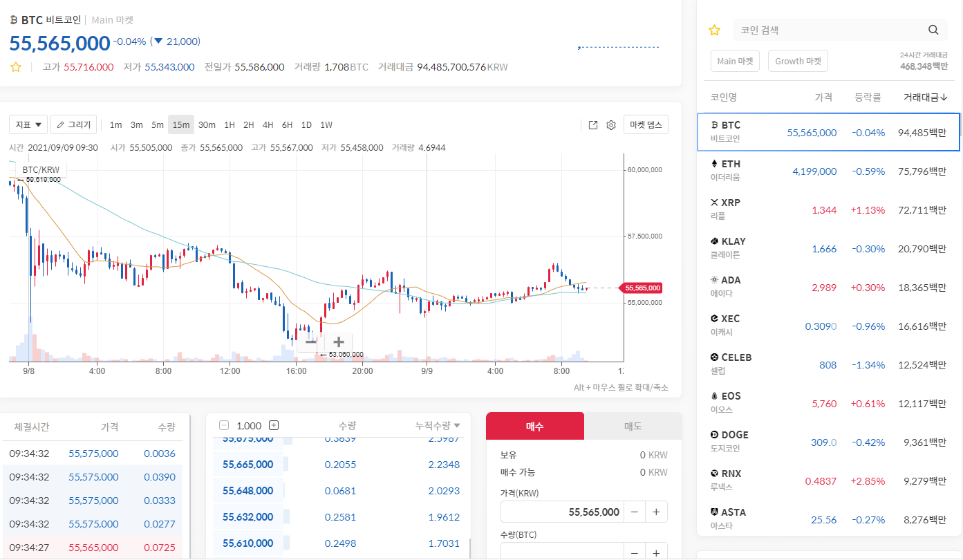This screenshot has height=560, width=963.
Task: Switch chart to 1m interval
Action: [x=115, y=125]
